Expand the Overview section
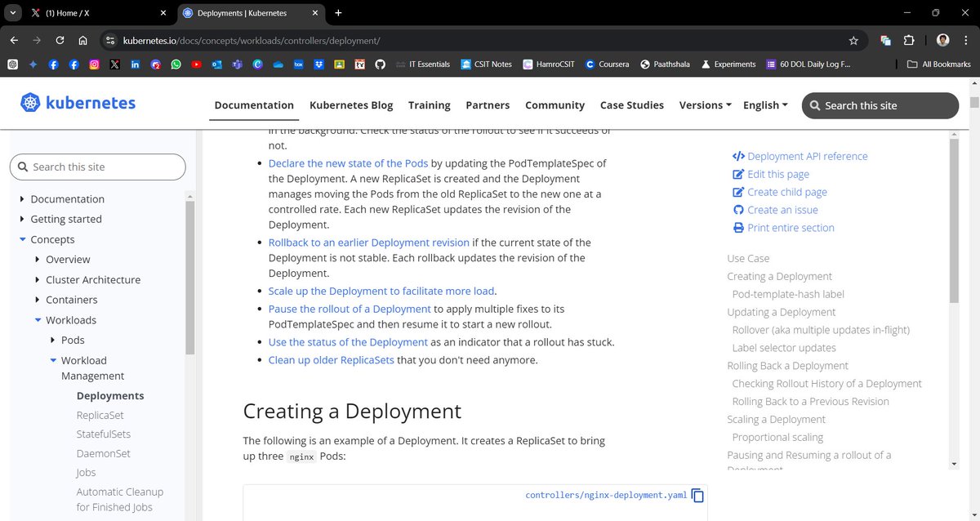This screenshot has width=980, height=521. click(38, 260)
